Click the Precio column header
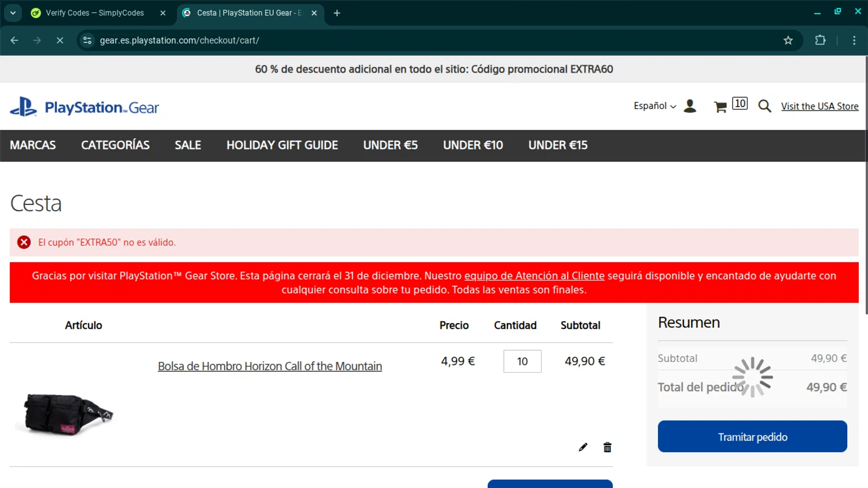This screenshot has height=488, width=868. 454,325
